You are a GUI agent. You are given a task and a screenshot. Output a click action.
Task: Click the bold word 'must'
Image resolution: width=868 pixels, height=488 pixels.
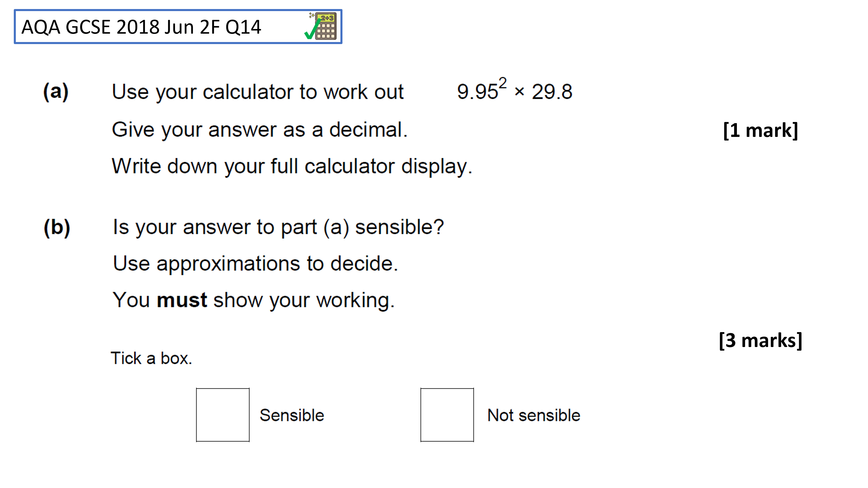182,300
